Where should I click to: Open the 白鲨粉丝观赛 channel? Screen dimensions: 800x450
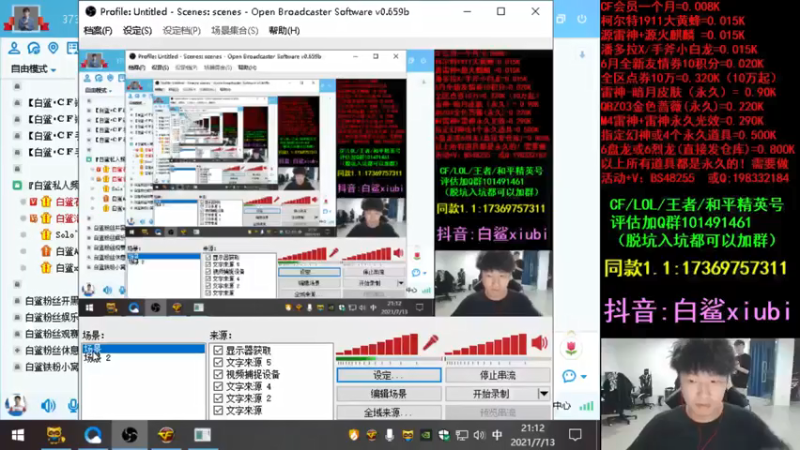52,334
